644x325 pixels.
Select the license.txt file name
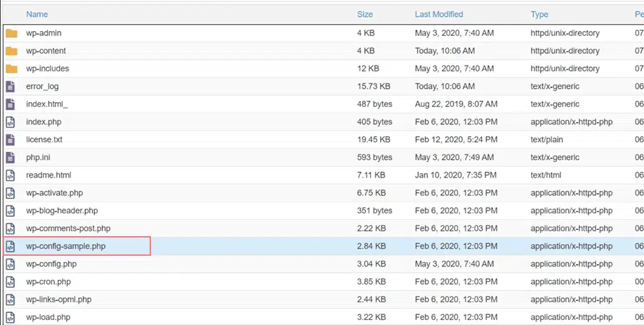coord(45,139)
